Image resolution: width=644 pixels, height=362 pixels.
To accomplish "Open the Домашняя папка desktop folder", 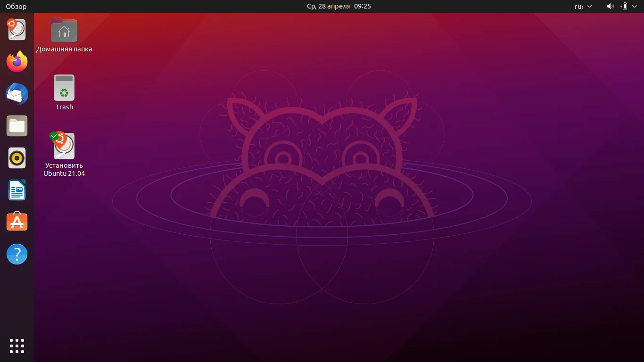I will click(x=64, y=30).
